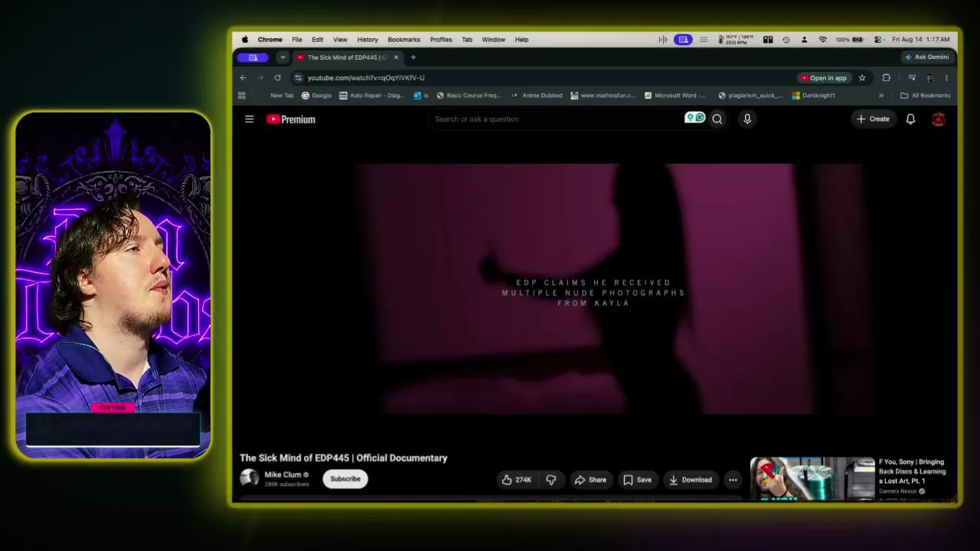Open the All Bookmarks folder

click(x=926, y=96)
